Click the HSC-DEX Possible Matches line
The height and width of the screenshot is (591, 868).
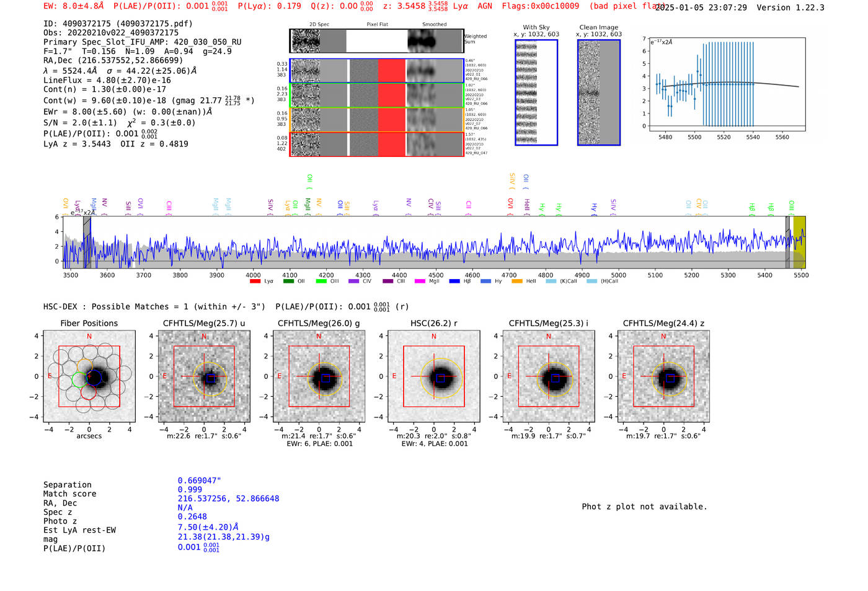226,306
